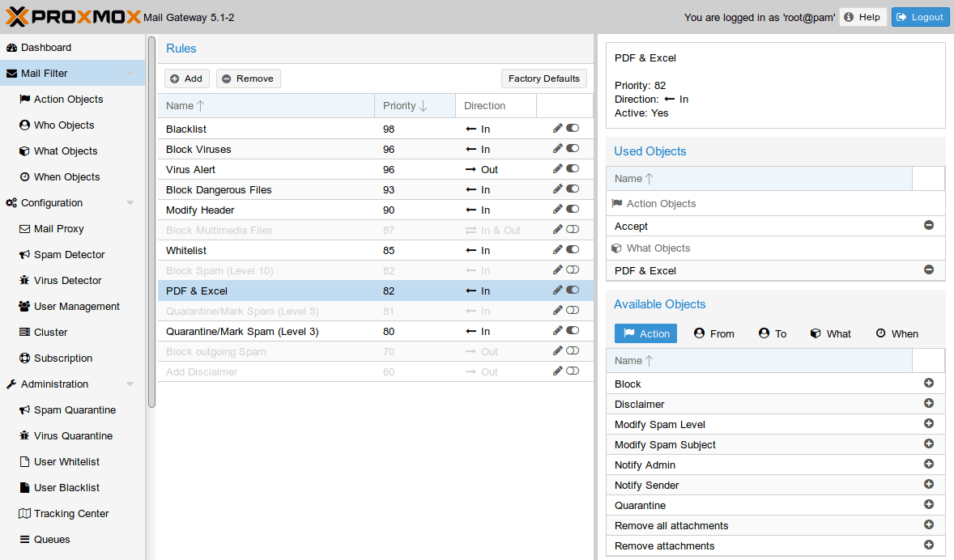The width and height of the screenshot is (954, 560).
Task: Click the pencil edit icon for Blacklist rule
Action: click(x=557, y=128)
